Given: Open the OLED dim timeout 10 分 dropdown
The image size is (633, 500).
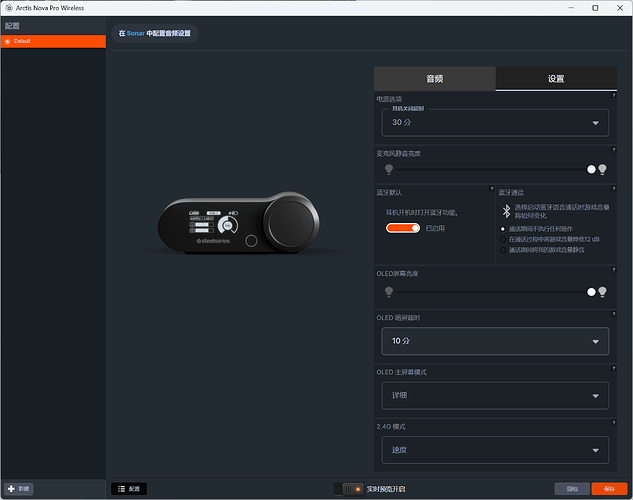Looking at the screenshot, I should (495, 341).
